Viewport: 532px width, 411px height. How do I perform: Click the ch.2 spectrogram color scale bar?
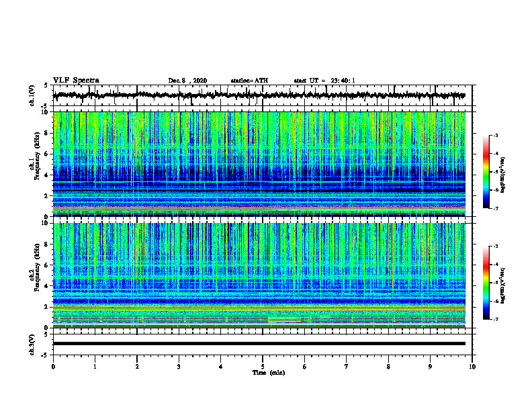click(x=486, y=283)
